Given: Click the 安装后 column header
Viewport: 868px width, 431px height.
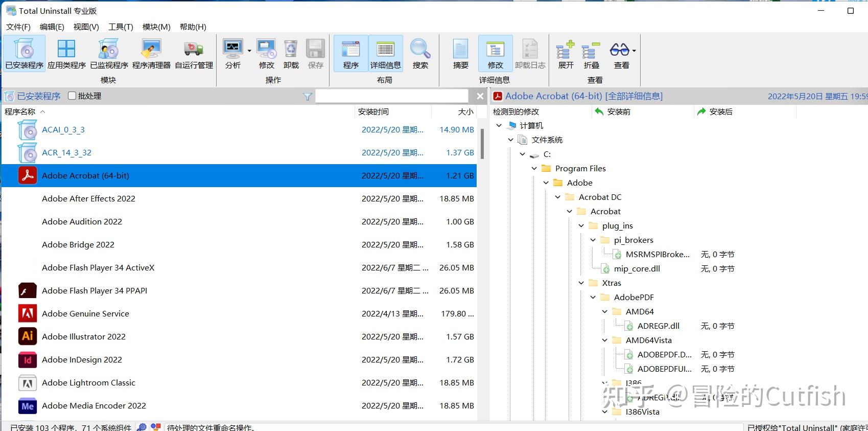Looking at the screenshot, I should [x=745, y=111].
